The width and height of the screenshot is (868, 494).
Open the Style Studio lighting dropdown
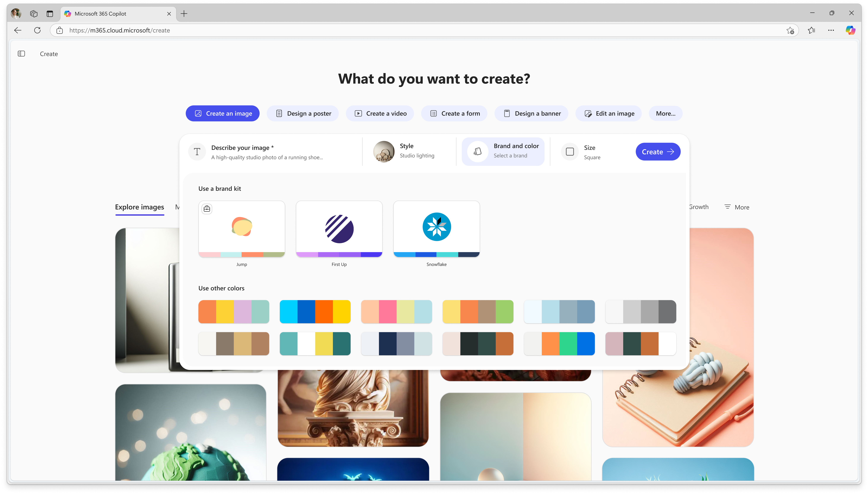[409, 152]
